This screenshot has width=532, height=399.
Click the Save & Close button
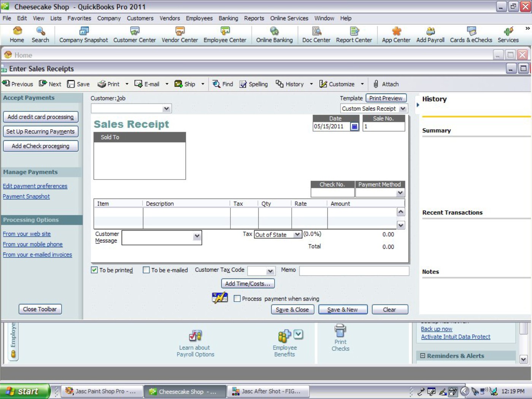(x=292, y=310)
